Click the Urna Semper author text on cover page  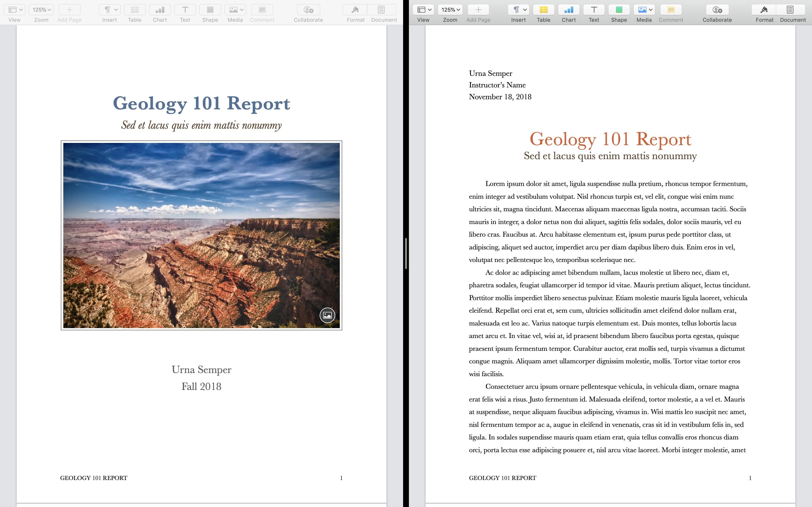(201, 370)
